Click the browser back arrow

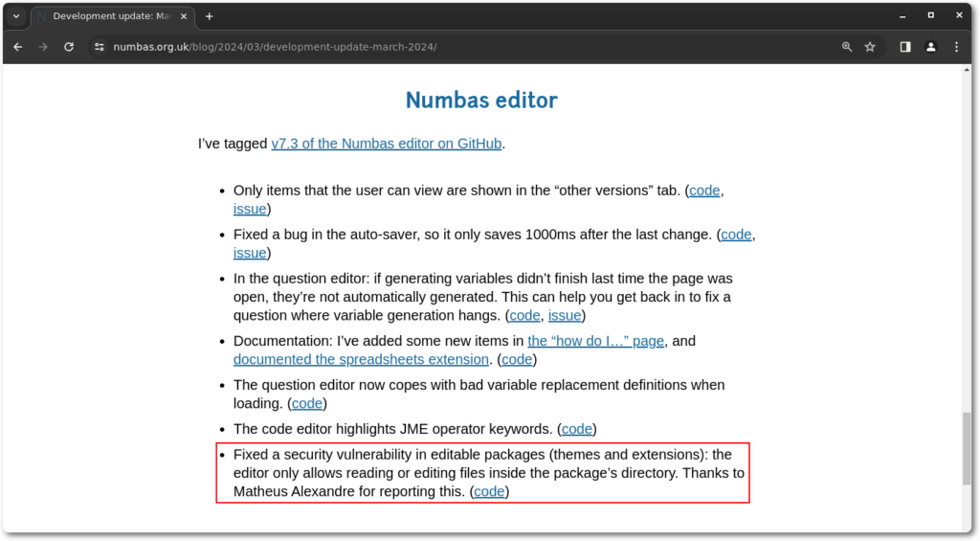point(17,47)
